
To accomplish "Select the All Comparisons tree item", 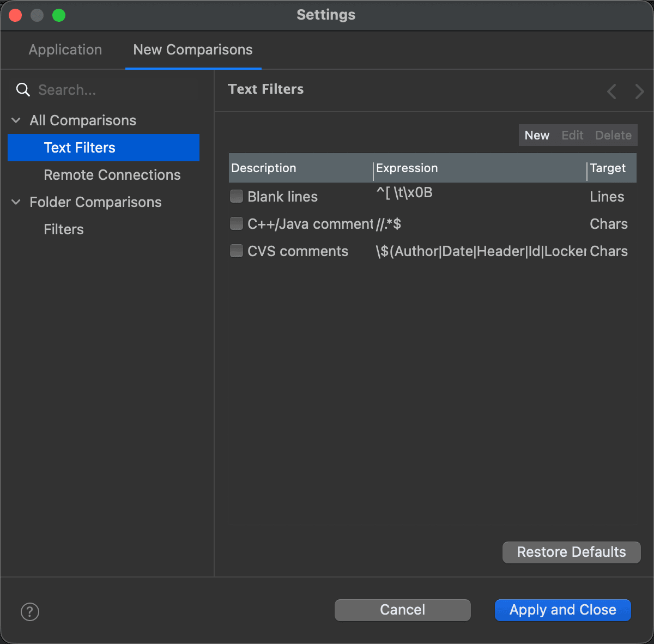I will (83, 120).
